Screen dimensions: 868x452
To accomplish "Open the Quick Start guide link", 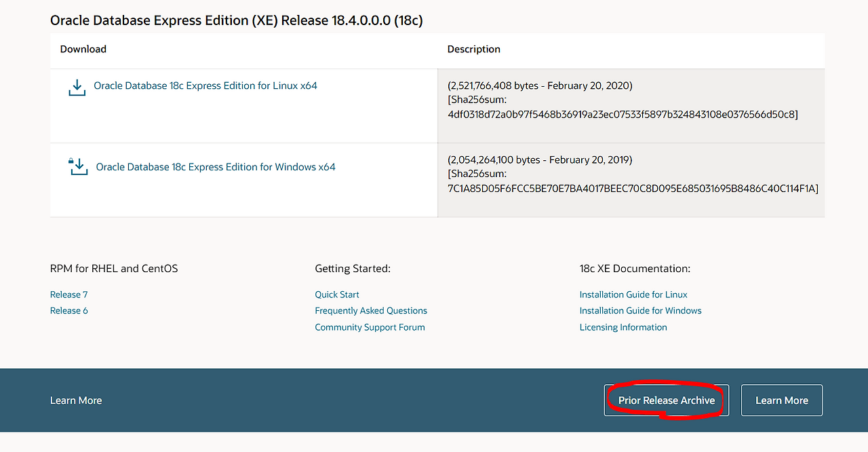I will coord(337,295).
